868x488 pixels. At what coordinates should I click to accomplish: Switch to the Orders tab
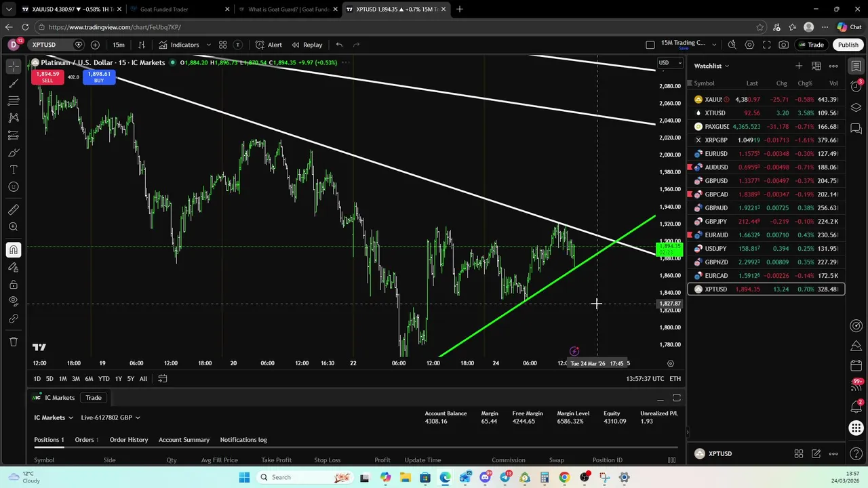point(86,440)
